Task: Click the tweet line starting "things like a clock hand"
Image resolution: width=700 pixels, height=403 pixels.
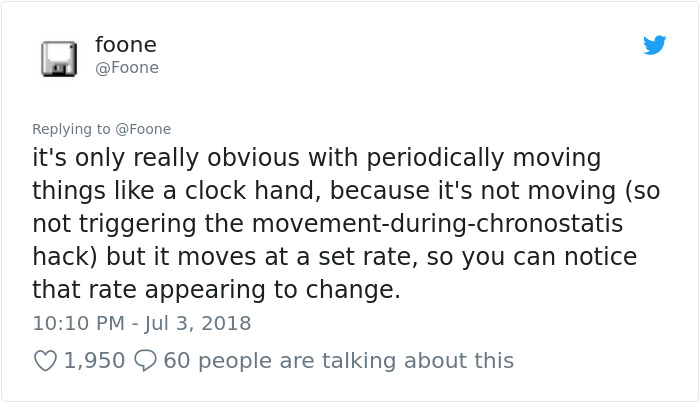Action: tap(346, 191)
